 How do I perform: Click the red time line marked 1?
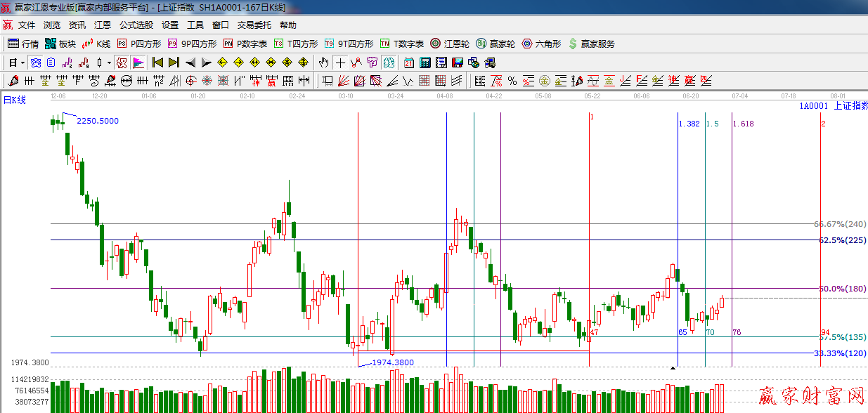[589, 211]
